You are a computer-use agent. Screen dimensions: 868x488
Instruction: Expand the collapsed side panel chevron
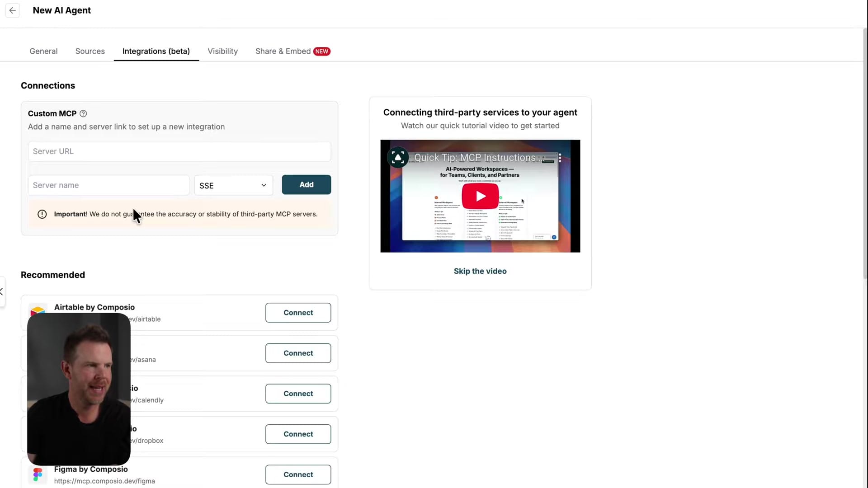pyautogui.click(x=2, y=291)
